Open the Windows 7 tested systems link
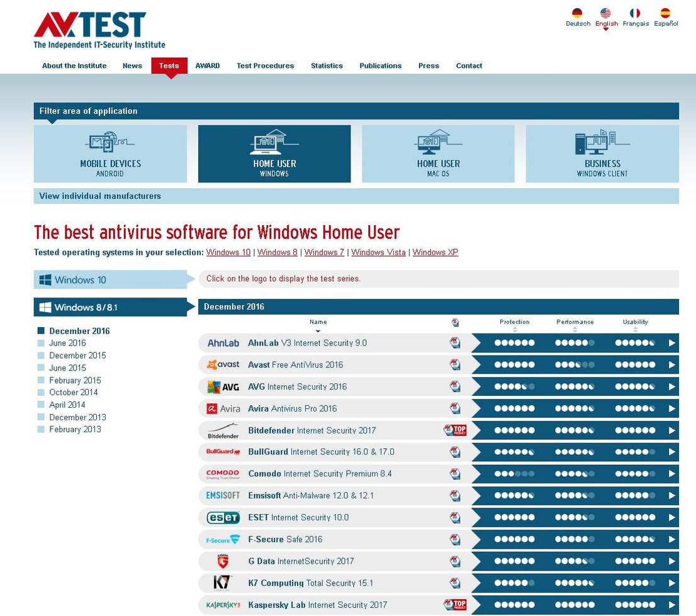696x616 pixels. pyautogui.click(x=323, y=252)
